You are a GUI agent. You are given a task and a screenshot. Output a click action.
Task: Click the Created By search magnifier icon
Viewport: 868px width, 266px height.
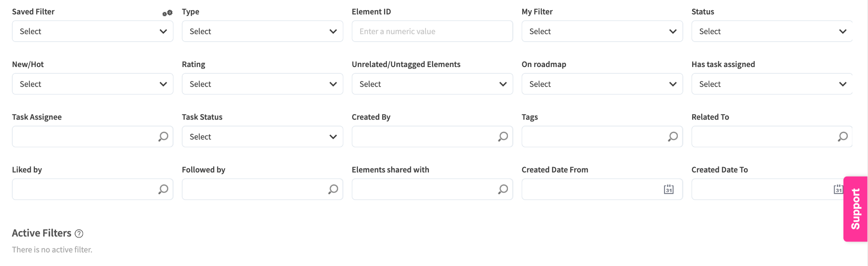[x=503, y=137]
